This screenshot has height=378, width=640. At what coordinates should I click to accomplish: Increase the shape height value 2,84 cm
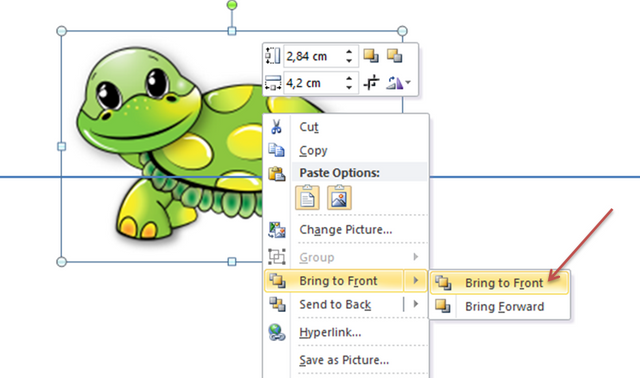coord(349,52)
